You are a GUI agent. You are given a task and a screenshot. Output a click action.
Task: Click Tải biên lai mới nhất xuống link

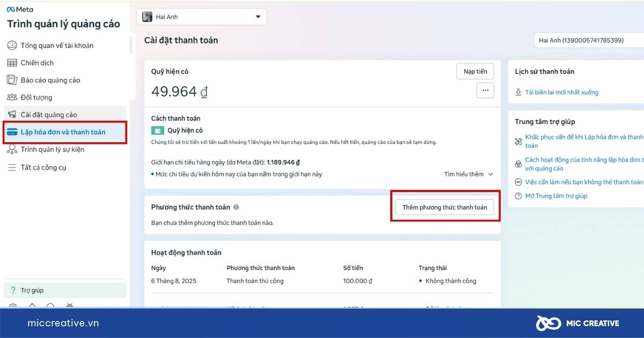(x=561, y=92)
